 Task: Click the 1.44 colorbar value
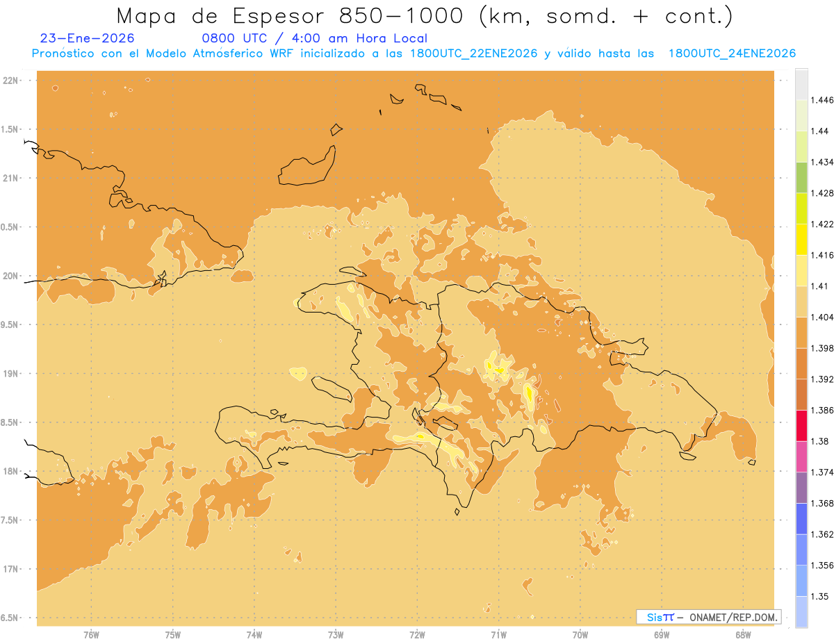click(x=819, y=131)
